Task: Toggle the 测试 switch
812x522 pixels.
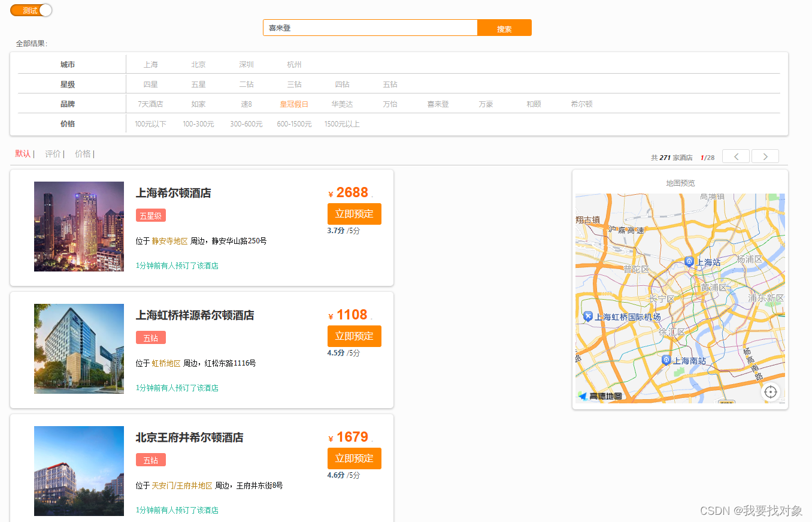Action: (31, 10)
